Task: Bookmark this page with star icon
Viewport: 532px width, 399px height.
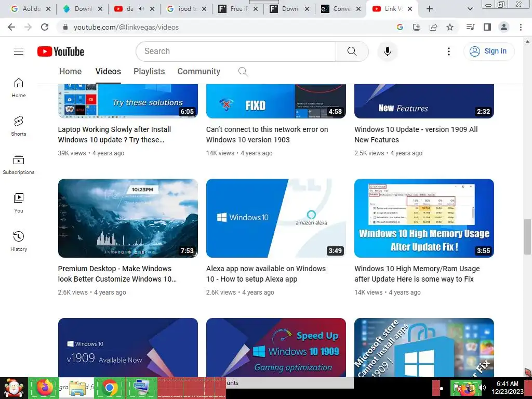Action: pyautogui.click(x=450, y=27)
